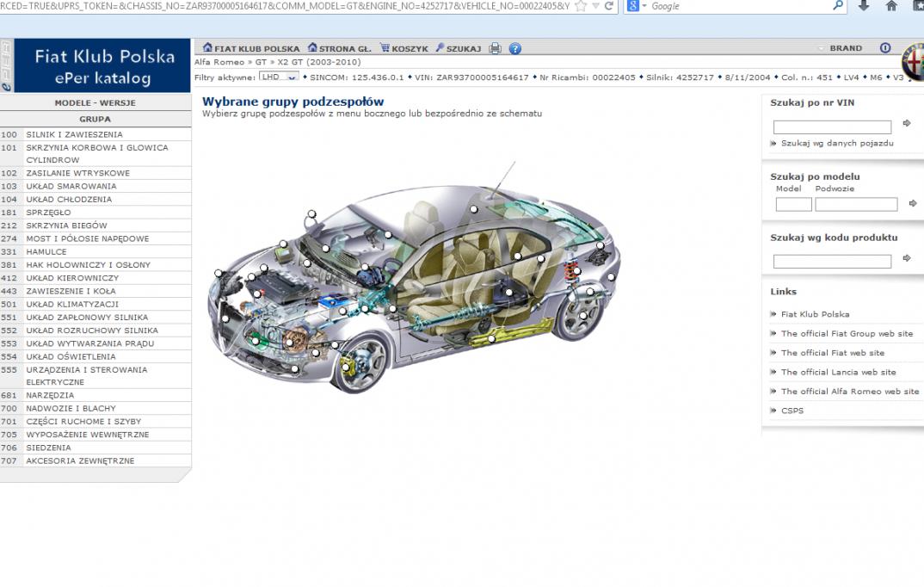Screen dimensions: 924x587
Task: Select group 381 HAK HOLOWNICZY I OSŁONY
Action: 95,264
